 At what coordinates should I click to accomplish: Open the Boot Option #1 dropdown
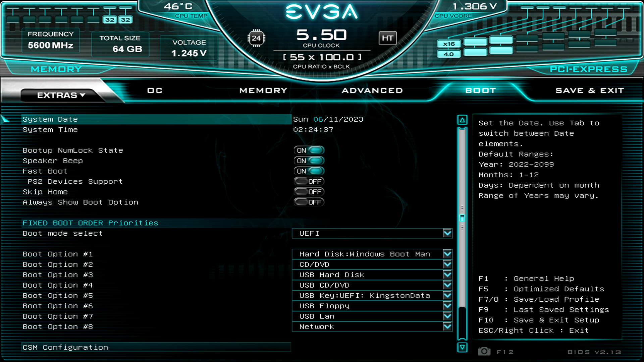447,254
